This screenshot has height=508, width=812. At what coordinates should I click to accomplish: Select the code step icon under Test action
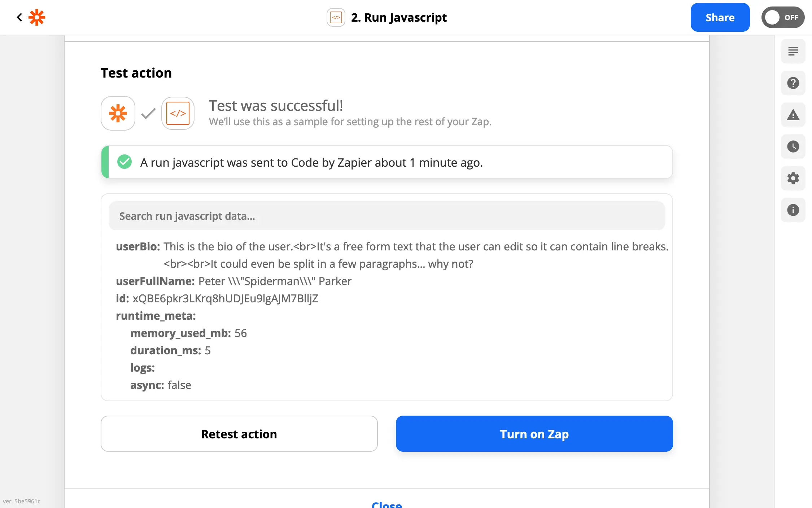coord(178,113)
